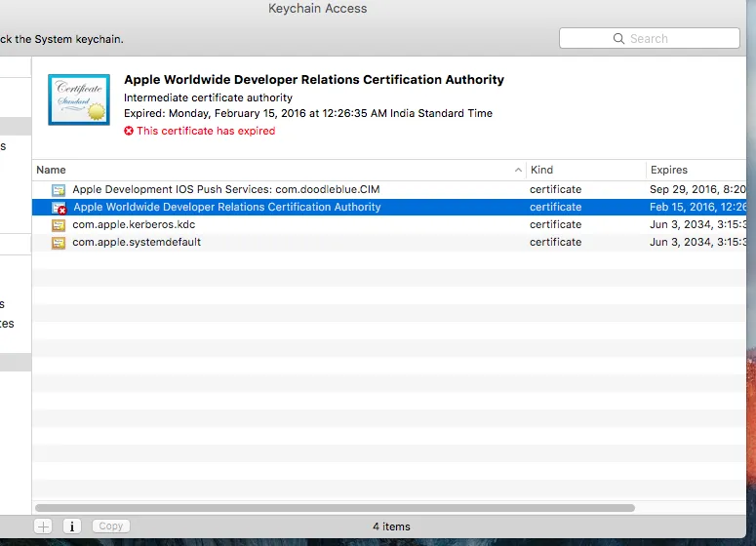
Task: Click the Keychain Access window title
Action: [x=317, y=8]
